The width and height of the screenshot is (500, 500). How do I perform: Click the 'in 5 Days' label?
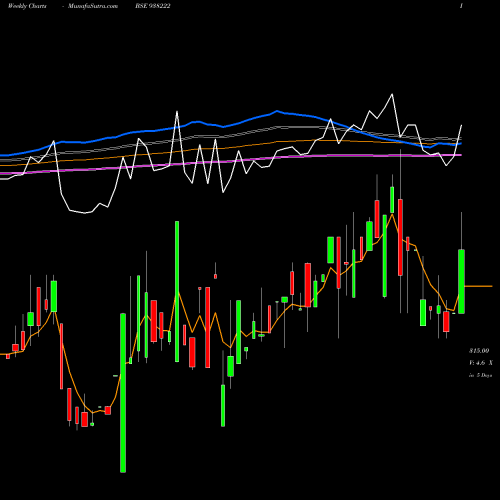pos(480,375)
